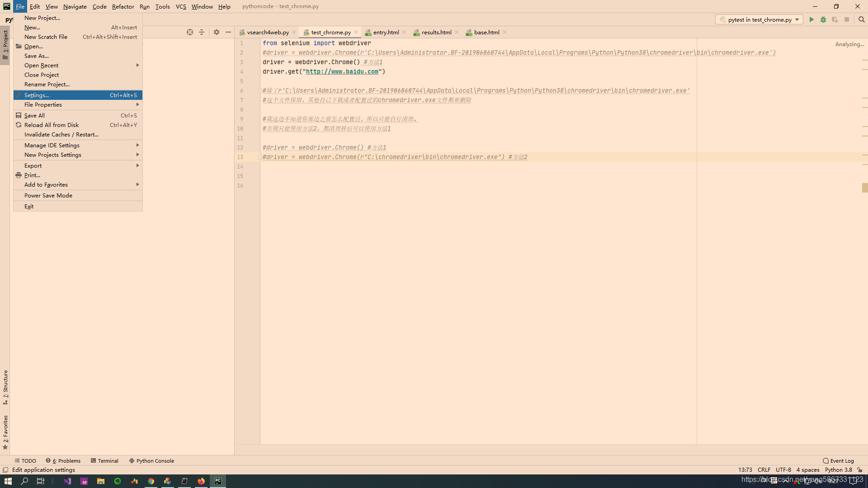The height and width of the screenshot is (488, 868).
Task: Switch to the vsearch4web.py tab
Action: tap(268, 32)
